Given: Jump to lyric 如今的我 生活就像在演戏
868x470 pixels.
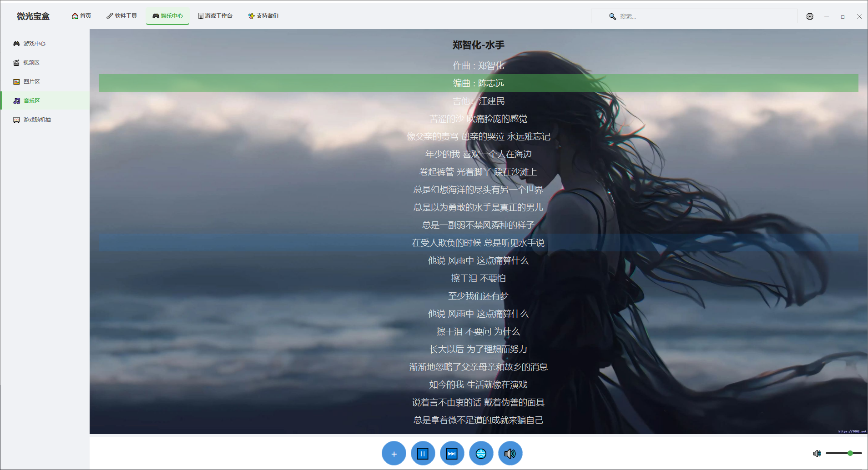Looking at the screenshot, I should click(479, 385).
